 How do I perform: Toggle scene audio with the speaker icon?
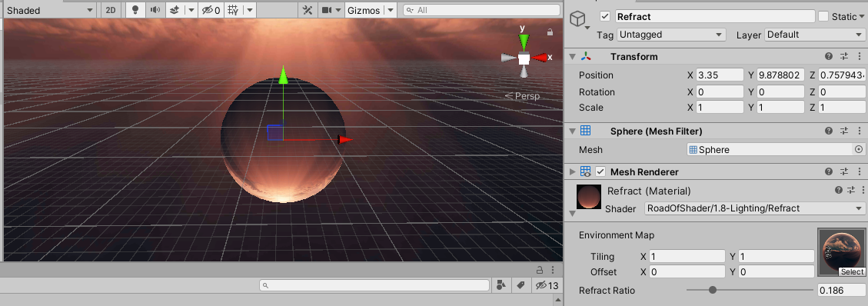click(155, 10)
